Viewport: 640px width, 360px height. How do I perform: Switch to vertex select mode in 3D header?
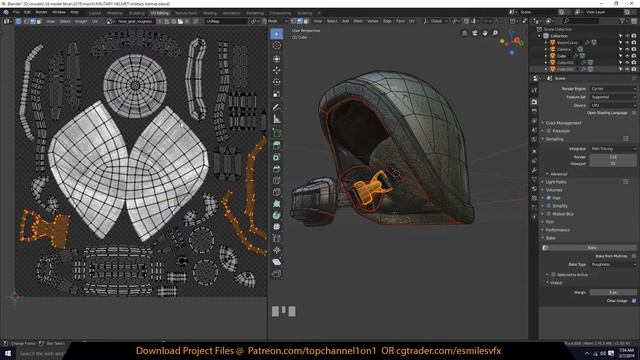click(293, 21)
